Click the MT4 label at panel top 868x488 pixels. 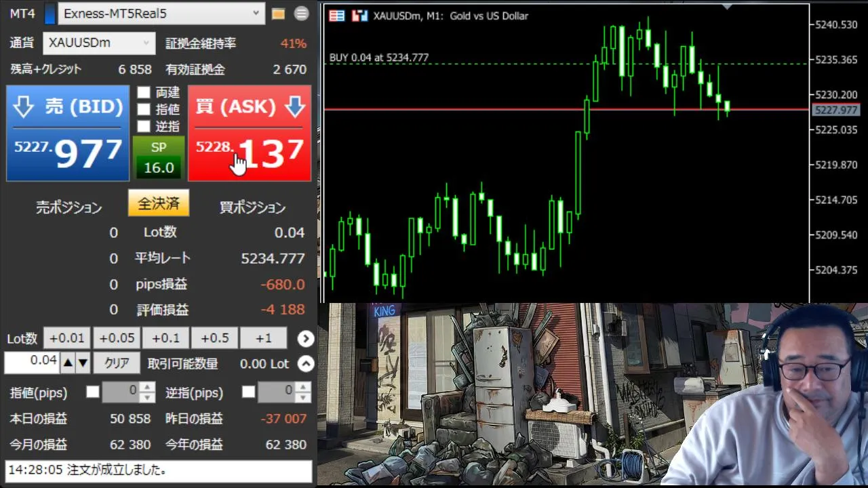(x=22, y=14)
